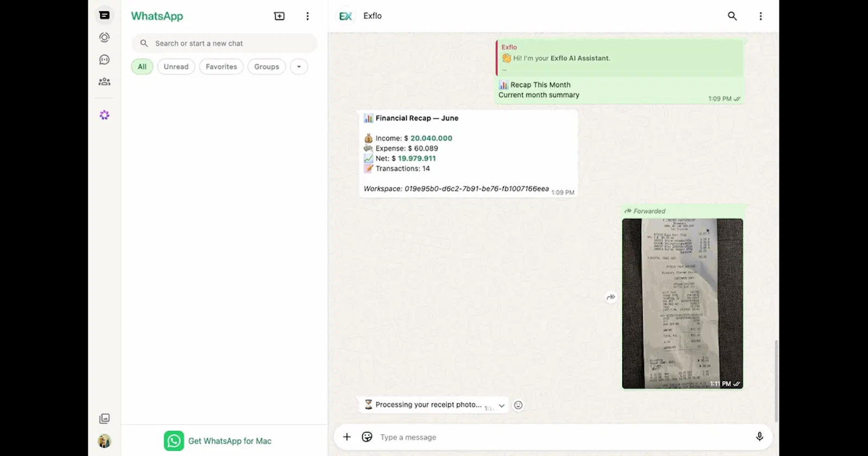Click the WhatsApp title text
868x456 pixels.
pos(157,16)
